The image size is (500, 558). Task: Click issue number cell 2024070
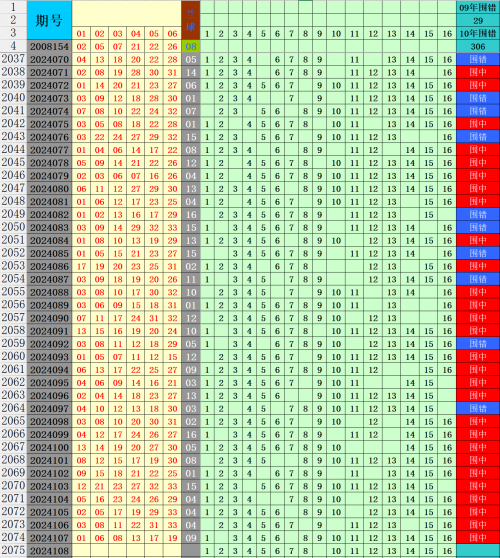pyautogui.click(x=49, y=59)
